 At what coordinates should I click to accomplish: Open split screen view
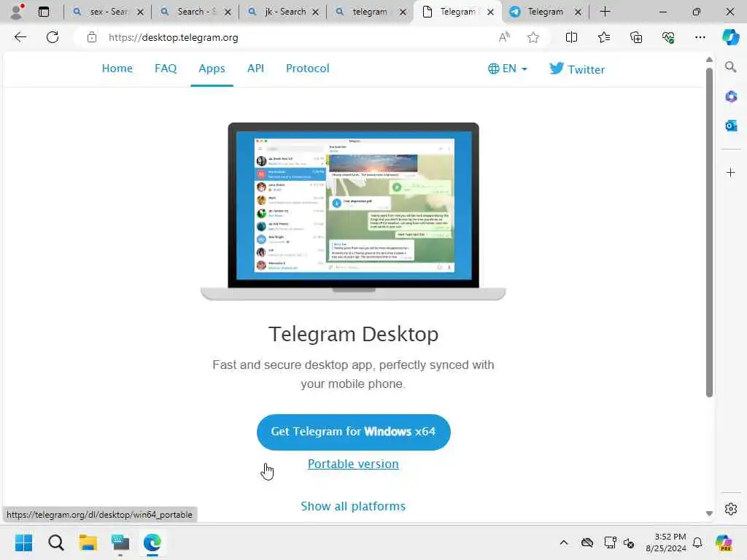click(x=571, y=37)
